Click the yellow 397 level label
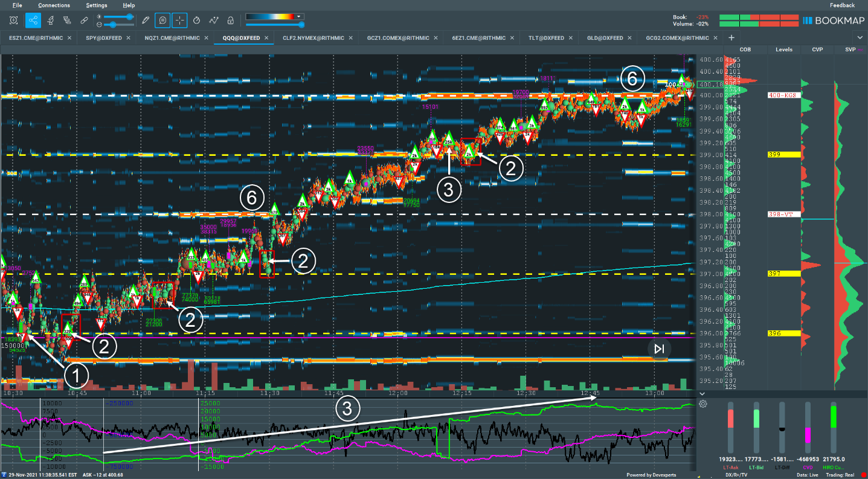The width and height of the screenshot is (868, 479). click(784, 274)
